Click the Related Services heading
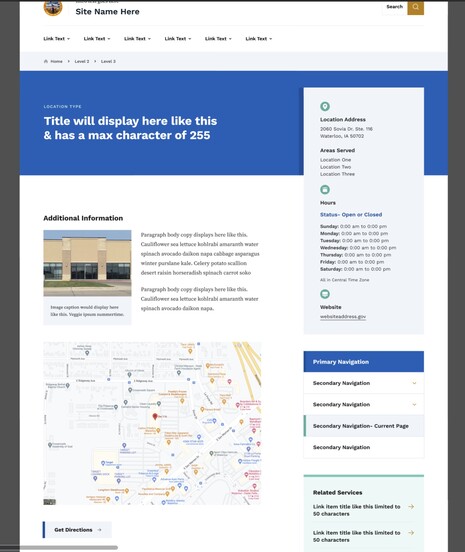 tap(338, 493)
